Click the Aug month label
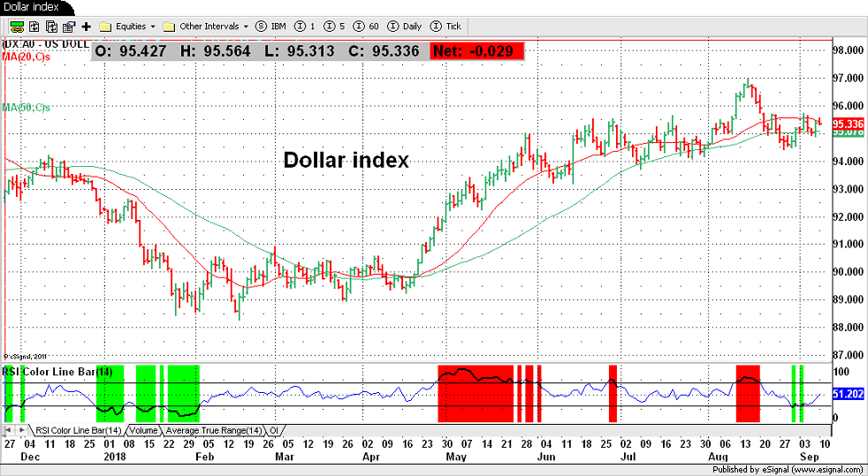The height and width of the screenshot is (476, 868). tap(718, 457)
